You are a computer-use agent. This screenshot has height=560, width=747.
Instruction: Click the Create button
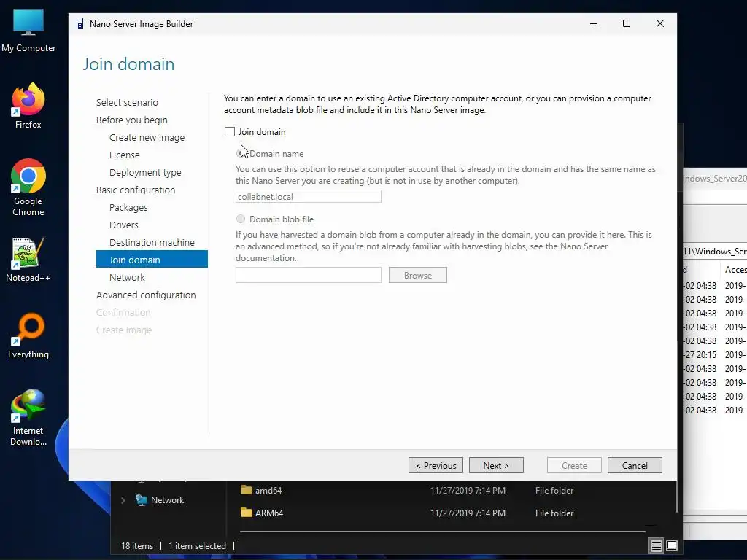pyautogui.click(x=574, y=465)
